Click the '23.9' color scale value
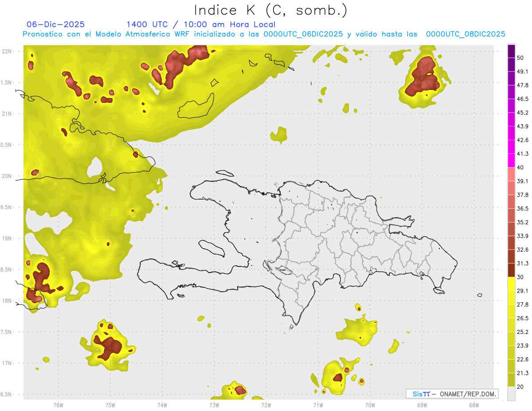Viewport: 532px width, 411px height. tap(523, 345)
